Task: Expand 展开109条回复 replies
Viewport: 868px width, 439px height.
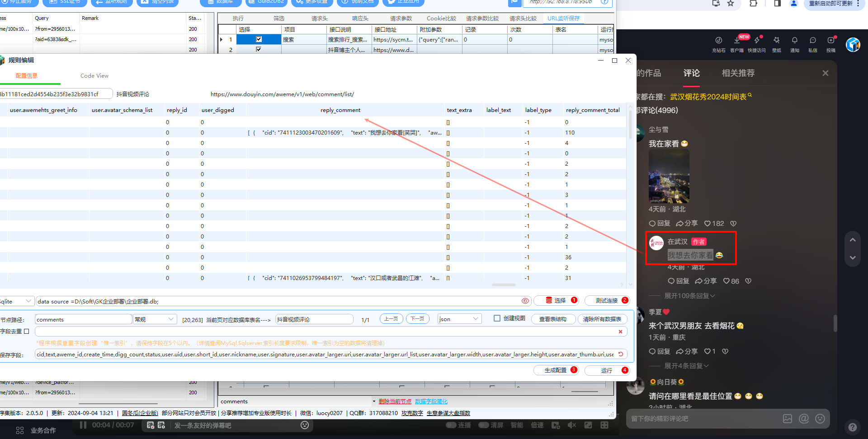Action: click(690, 296)
